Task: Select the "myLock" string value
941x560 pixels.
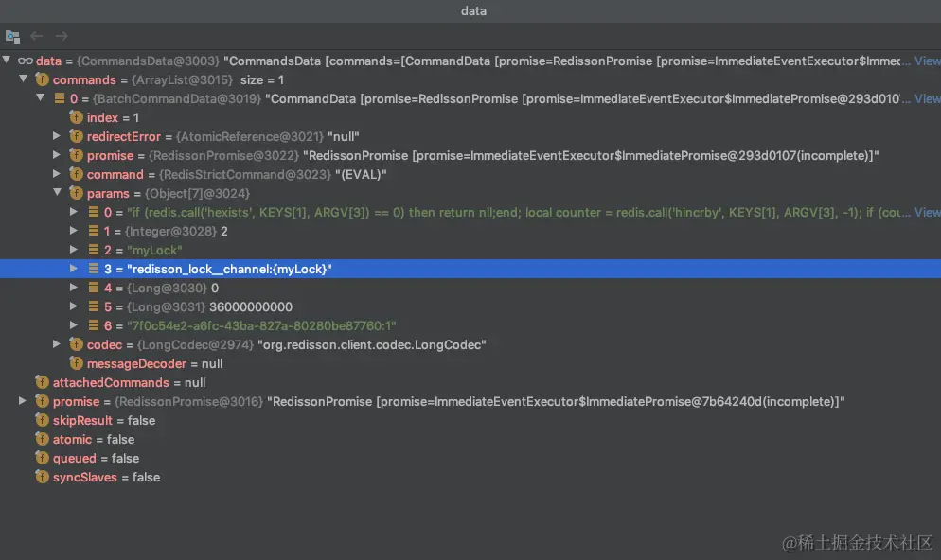Action: click(154, 250)
